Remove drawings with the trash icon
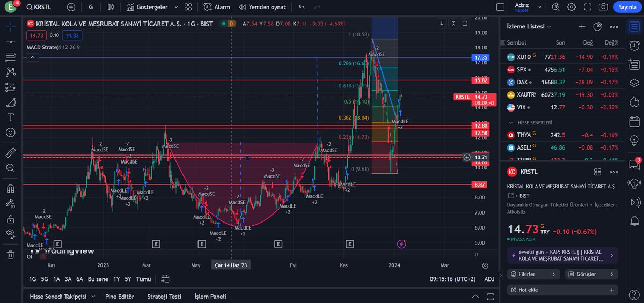 coord(10,255)
